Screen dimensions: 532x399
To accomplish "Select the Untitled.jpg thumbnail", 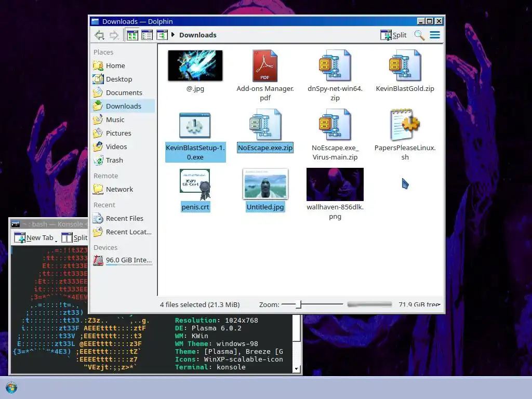I will (265, 184).
